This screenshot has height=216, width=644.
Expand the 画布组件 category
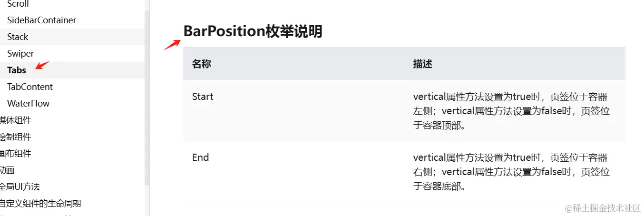pos(15,153)
